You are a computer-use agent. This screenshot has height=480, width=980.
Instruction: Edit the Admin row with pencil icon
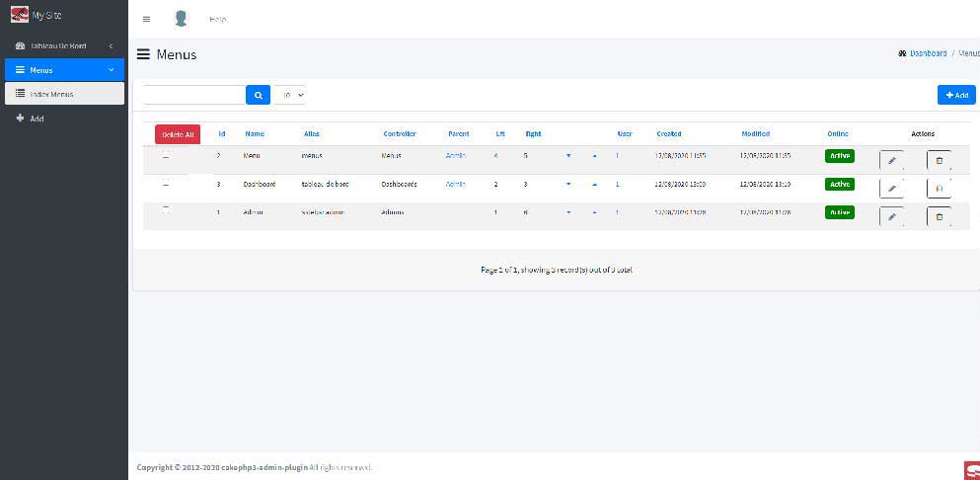[x=891, y=216]
